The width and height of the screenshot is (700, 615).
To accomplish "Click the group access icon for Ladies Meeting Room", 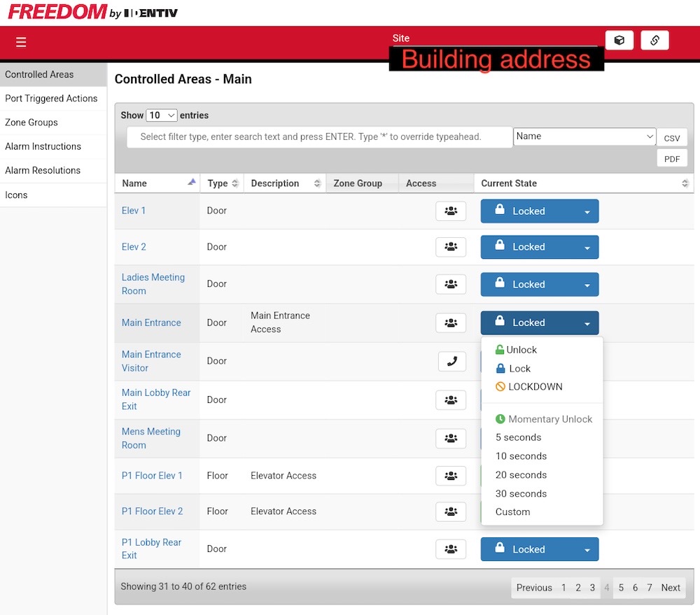I will pos(451,284).
